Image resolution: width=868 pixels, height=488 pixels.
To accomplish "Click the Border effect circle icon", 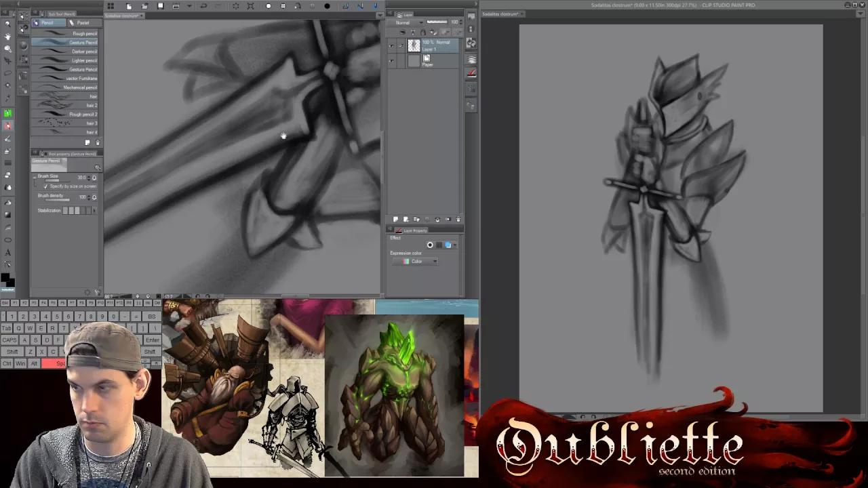I will (x=430, y=245).
